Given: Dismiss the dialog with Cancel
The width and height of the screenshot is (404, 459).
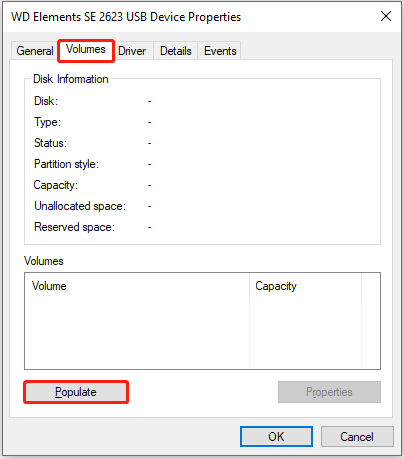Looking at the screenshot, I should click(357, 437).
